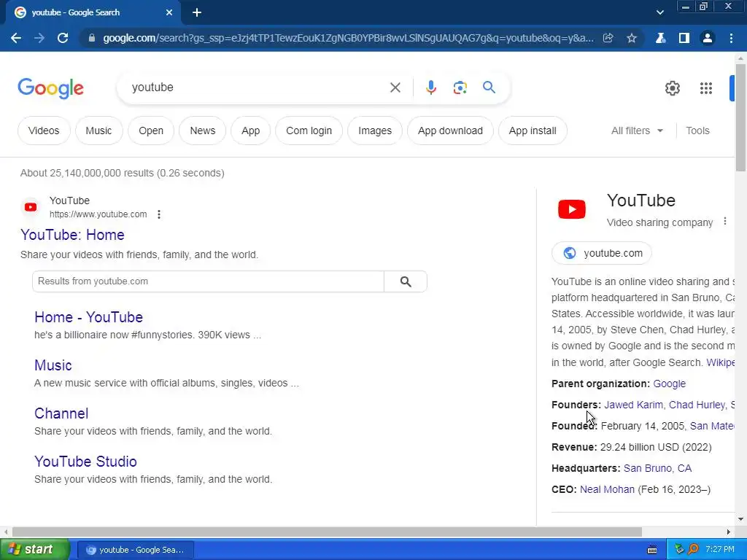747x560 pixels.
Task: Bookmark this page with the star icon
Action: pyautogui.click(x=632, y=38)
